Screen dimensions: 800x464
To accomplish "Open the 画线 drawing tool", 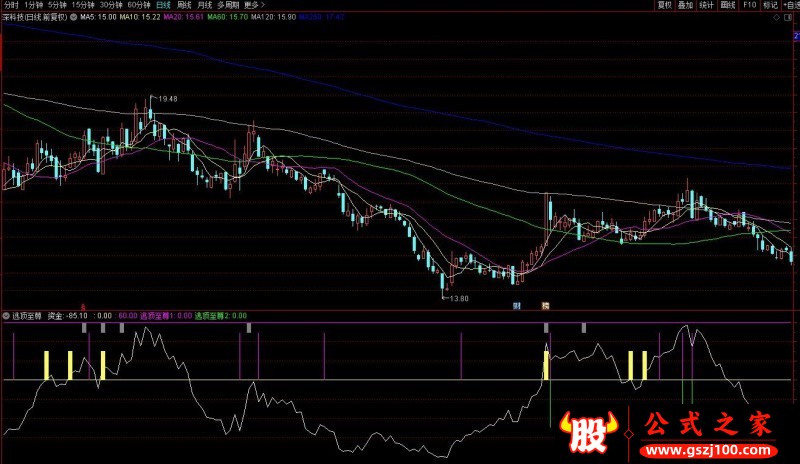I will 727,5.
